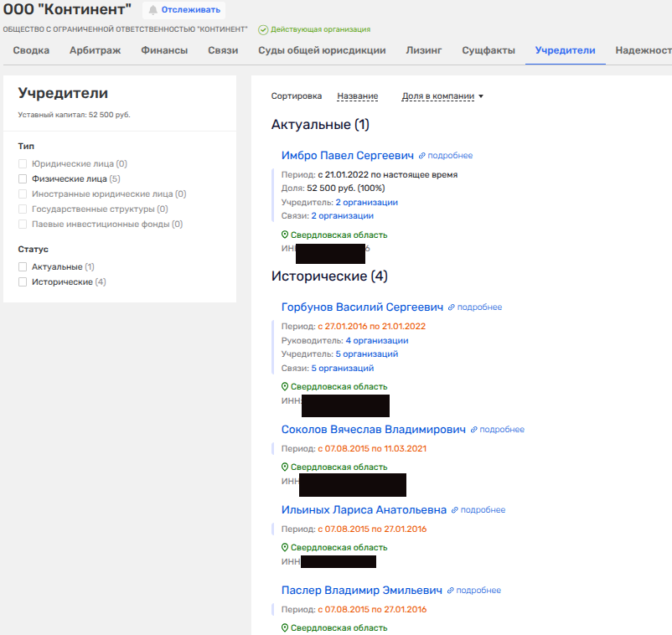
Task: Click the bell icon in Отслеживать button
Action: click(x=153, y=10)
